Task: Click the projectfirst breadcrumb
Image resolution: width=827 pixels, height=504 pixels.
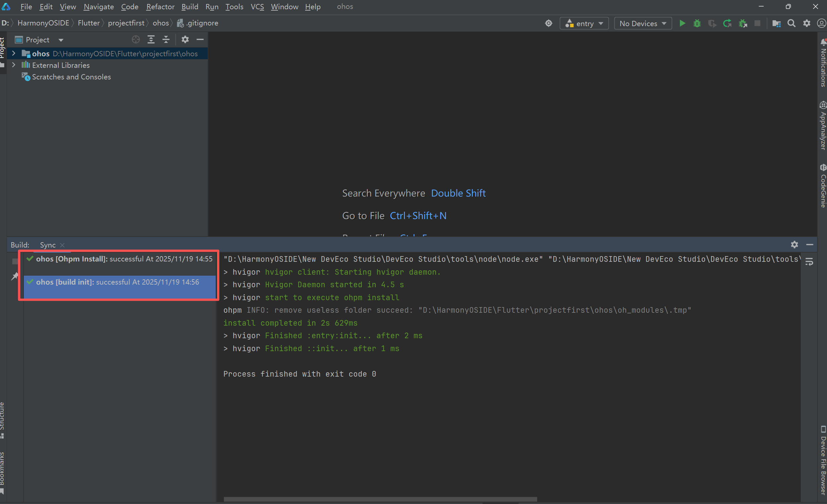Action: (x=126, y=23)
